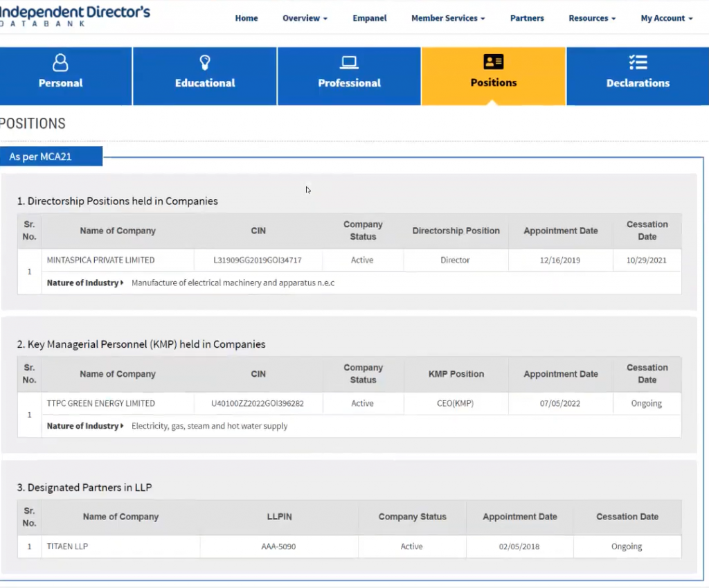Click the Positions ID card icon
Viewport: 709px width, 588px height.
(x=493, y=62)
